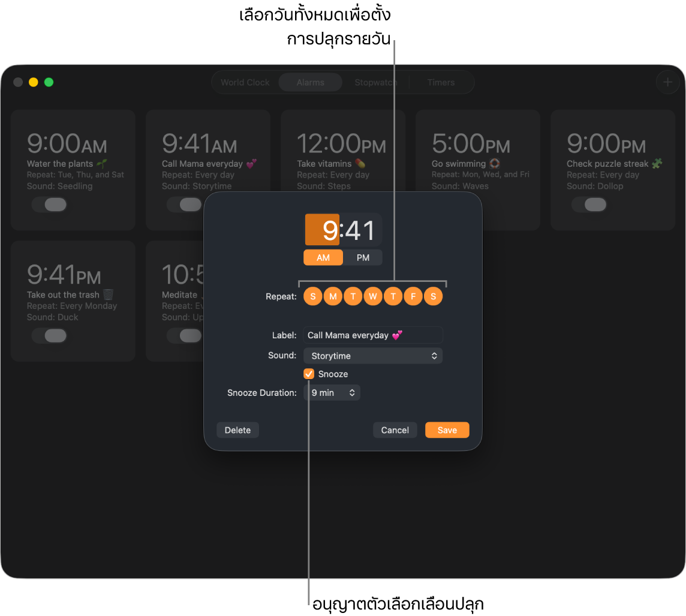Click the Delete button
The width and height of the screenshot is (686, 616).
[237, 430]
